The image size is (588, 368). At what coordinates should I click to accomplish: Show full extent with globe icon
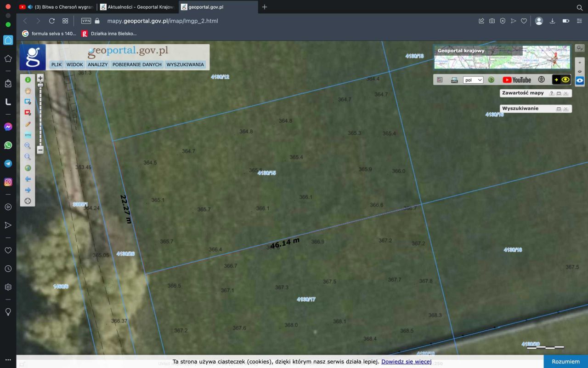(x=28, y=168)
